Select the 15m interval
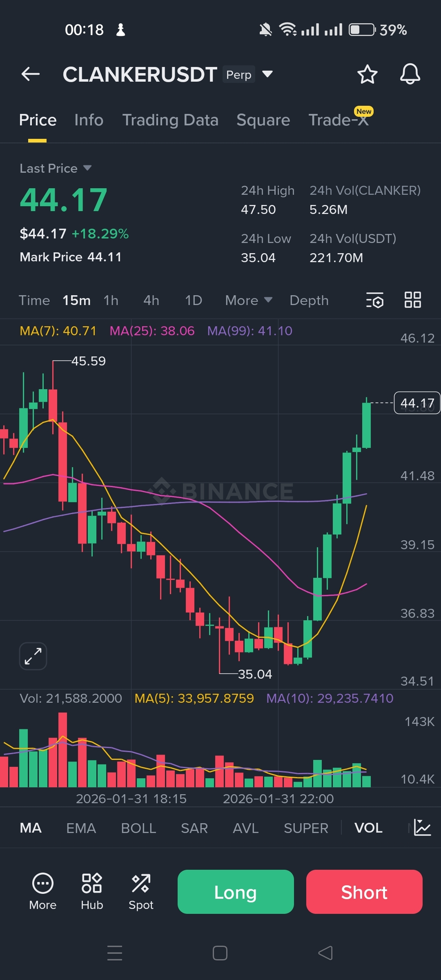The image size is (441, 980). click(x=76, y=300)
